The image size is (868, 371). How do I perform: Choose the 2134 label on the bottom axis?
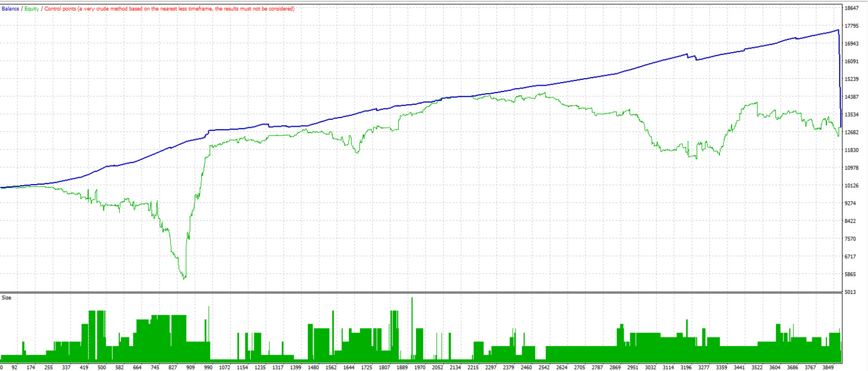[455, 368]
